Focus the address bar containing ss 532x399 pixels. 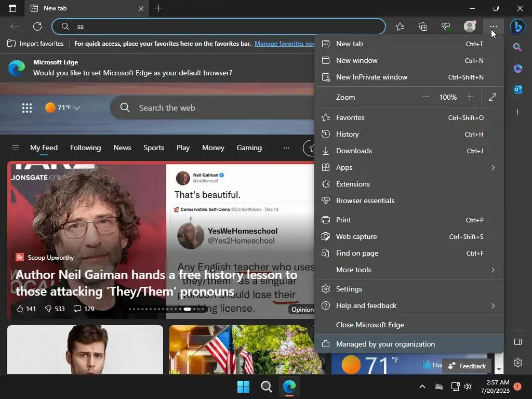[x=219, y=26]
